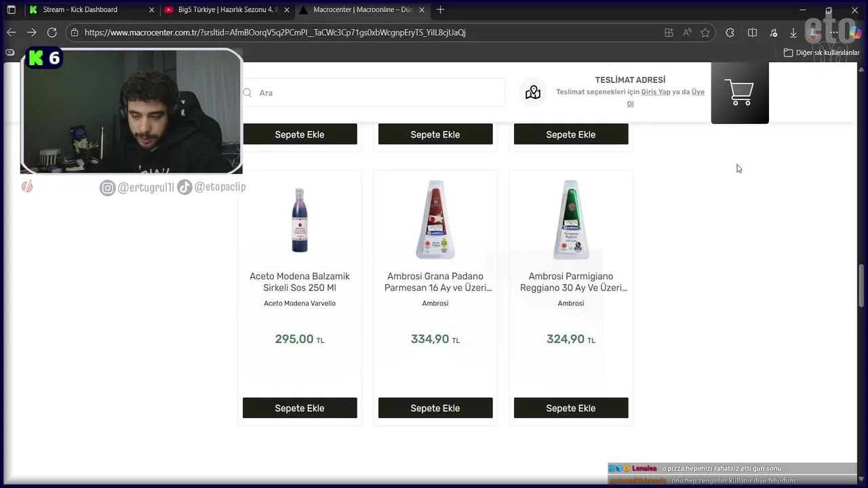Viewport: 868px width, 488px height.
Task: Refresh the Macrocenter page
Action: 52,32
